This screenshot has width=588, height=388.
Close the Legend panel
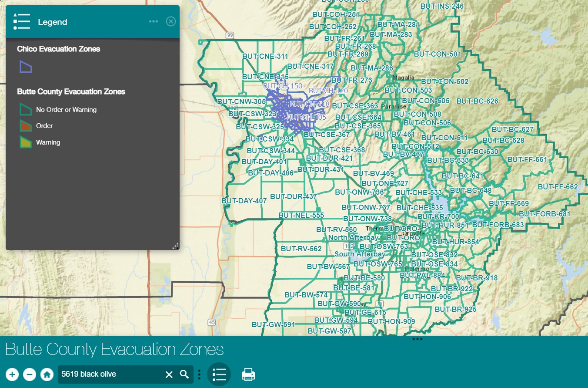click(x=171, y=21)
